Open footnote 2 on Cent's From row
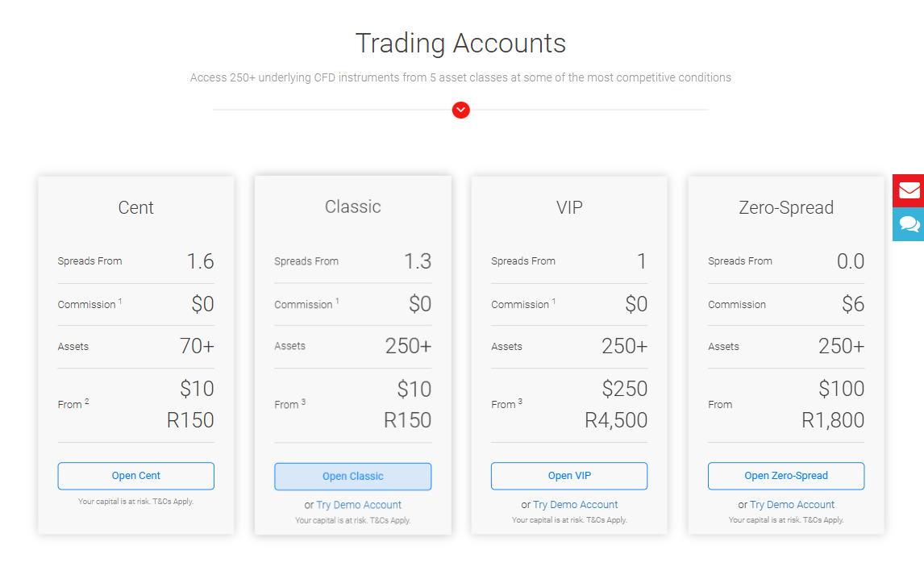Viewport: 924px width, 571px height. tap(85, 402)
